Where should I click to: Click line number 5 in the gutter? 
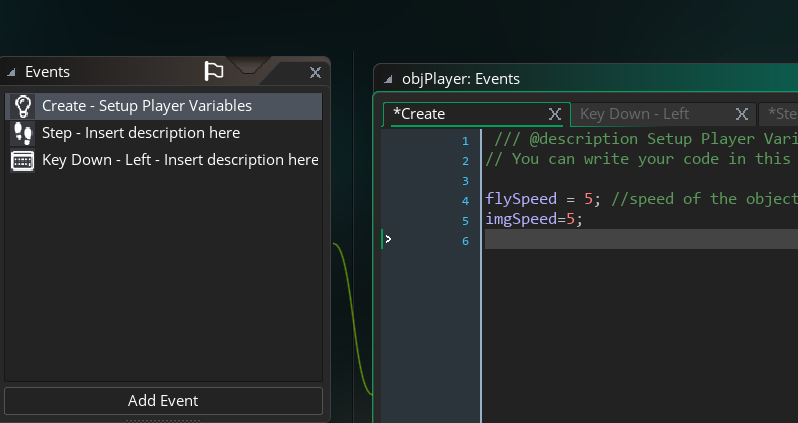[x=465, y=221]
